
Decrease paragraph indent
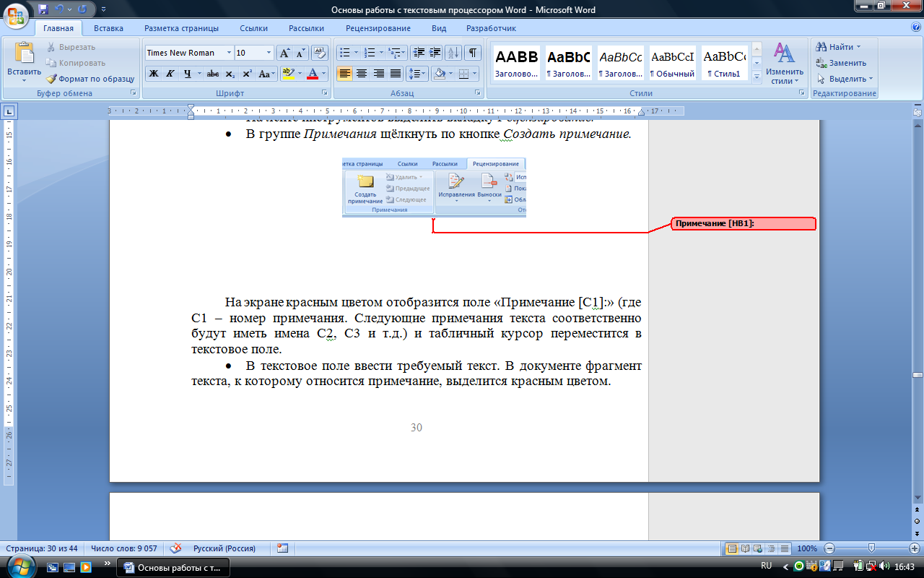[x=418, y=53]
